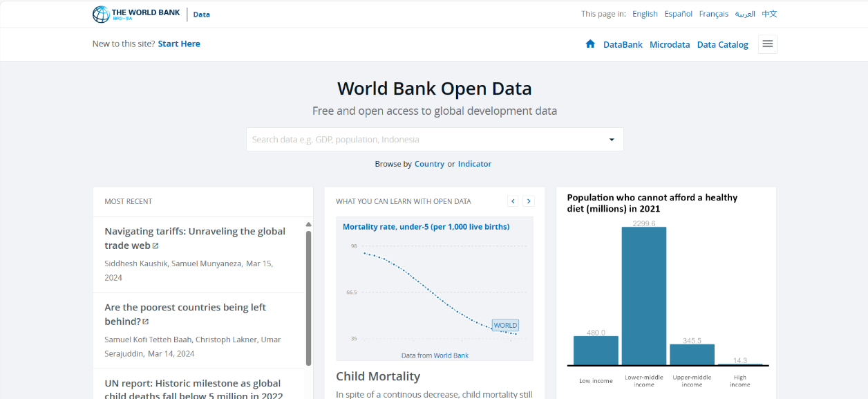This screenshot has height=399, width=868.
Task: Click Mortality rate, under-5 chart title
Action: click(426, 227)
